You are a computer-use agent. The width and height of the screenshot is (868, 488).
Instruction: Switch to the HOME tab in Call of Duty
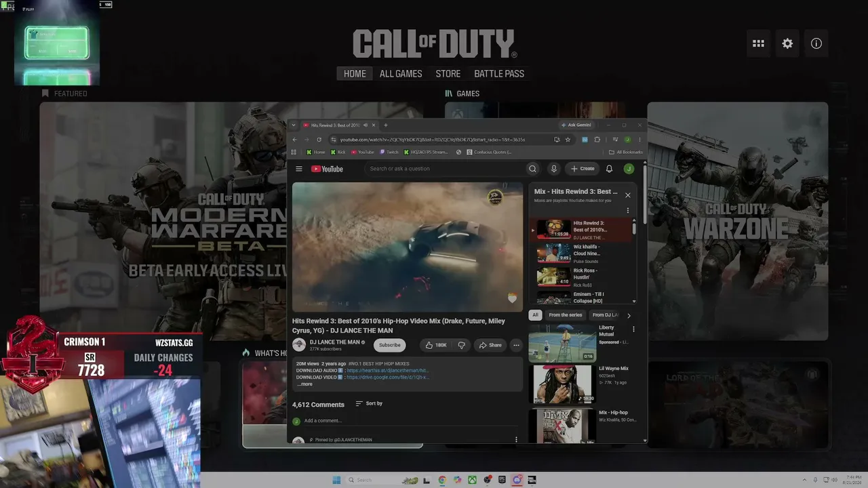pos(355,74)
